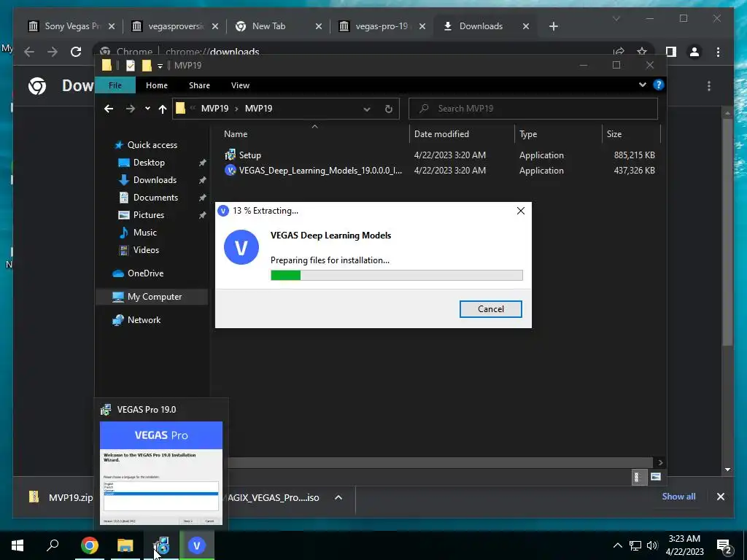Open downloads page more actions menu
Image resolution: width=747 pixels, height=560 pixels.
tap(709, 86)
